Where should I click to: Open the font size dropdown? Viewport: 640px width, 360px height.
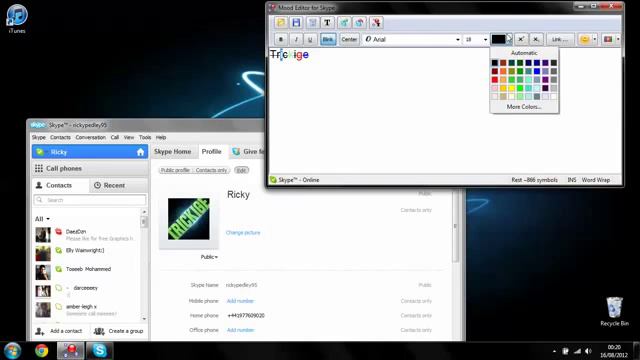pyautogui.click(x=485, y=40)
